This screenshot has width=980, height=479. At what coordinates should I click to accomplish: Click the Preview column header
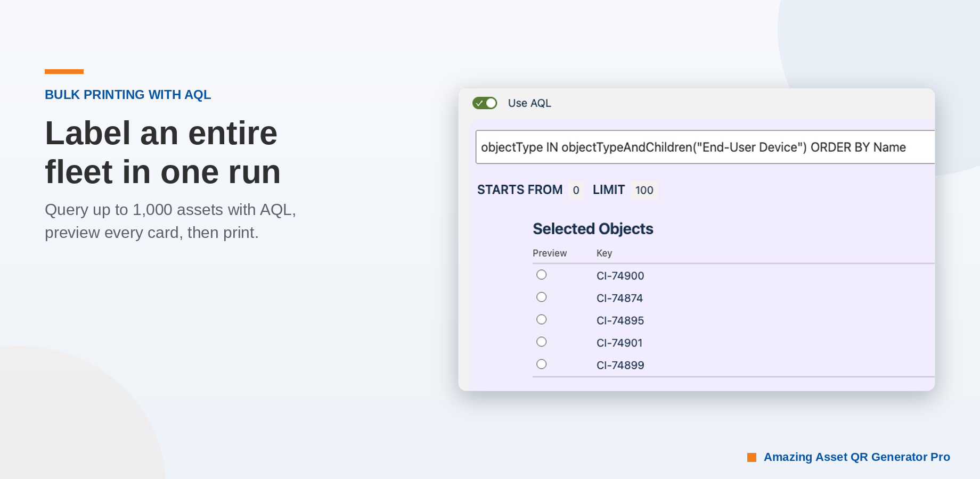pyautogui.click(x=550, y=253)
